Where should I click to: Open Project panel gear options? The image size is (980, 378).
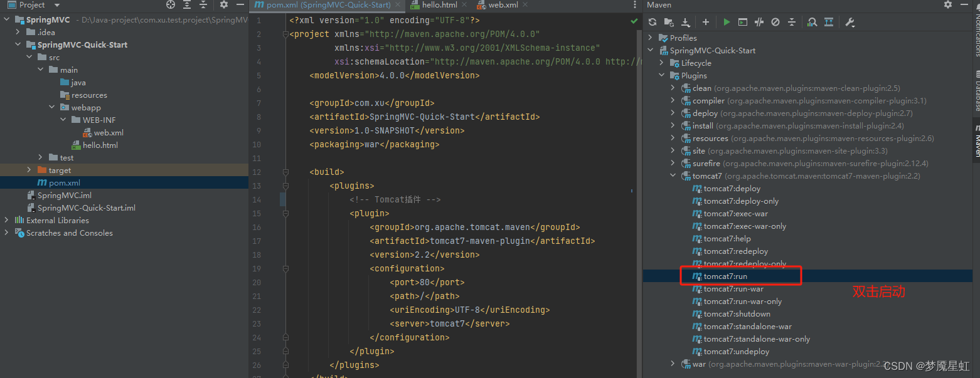pyautogui.click(x=224, y=4)
